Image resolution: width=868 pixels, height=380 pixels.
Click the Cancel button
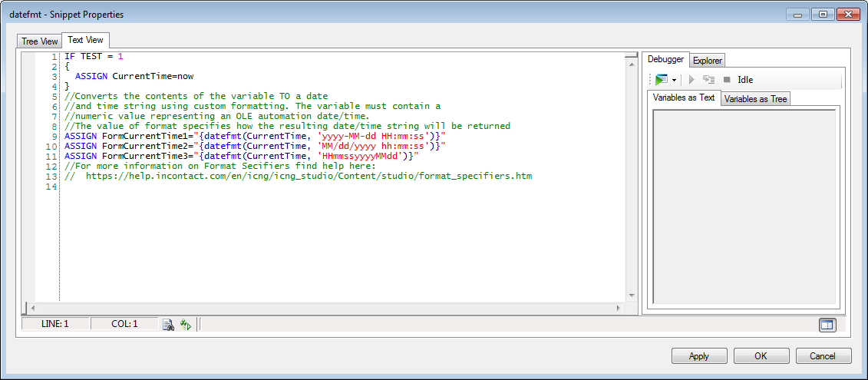tap(823, 356)
